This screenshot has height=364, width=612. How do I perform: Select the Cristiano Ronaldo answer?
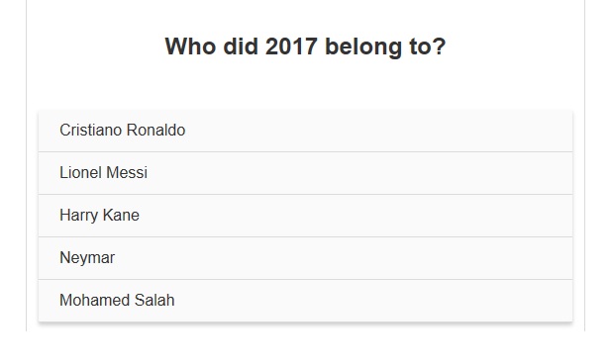[305, 131]
